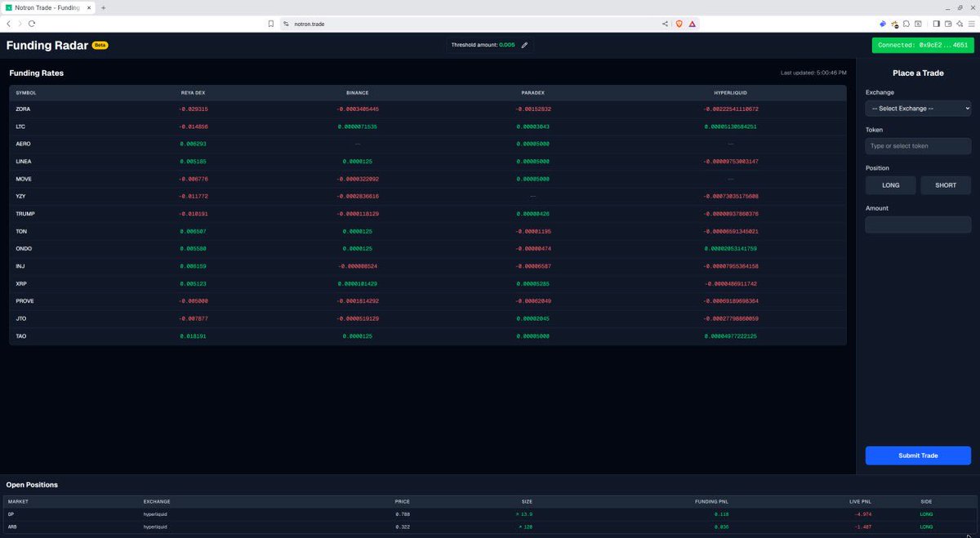Click the Threshold amount value 0.005
The width and height of the screenshot is (980, 538).
pyautogui.click(x=507, y=45)
